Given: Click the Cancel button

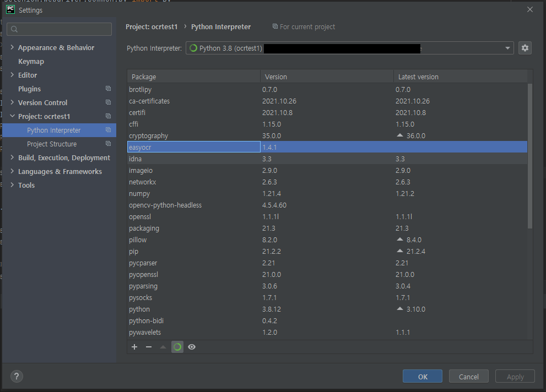Looking at the screenshot, I should point(469,377).
